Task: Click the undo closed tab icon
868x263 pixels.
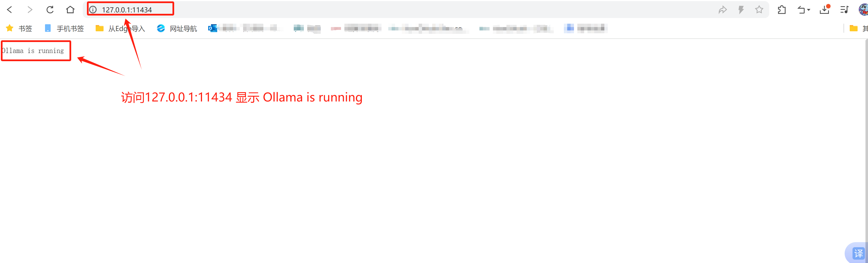Action: click(801, 10)
